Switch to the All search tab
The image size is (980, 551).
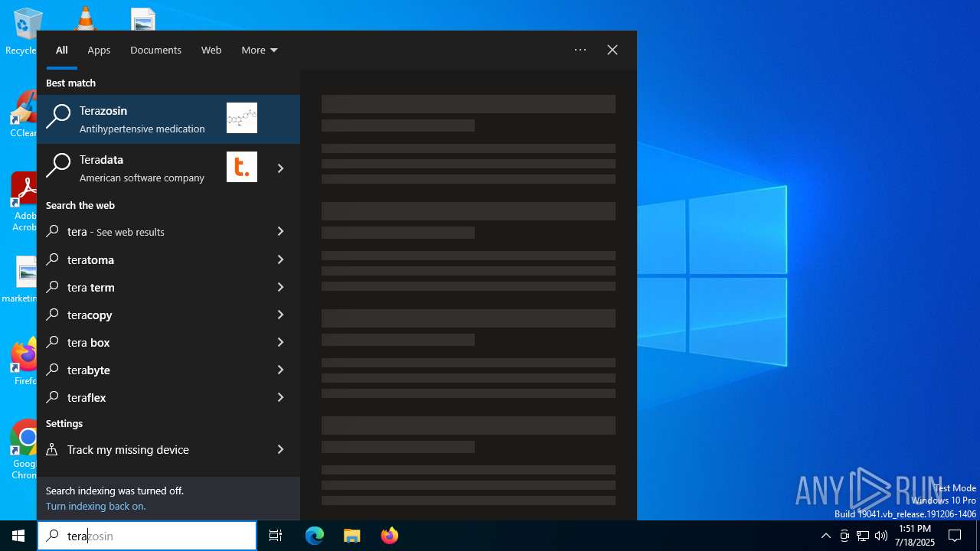(x=62, y=50)
